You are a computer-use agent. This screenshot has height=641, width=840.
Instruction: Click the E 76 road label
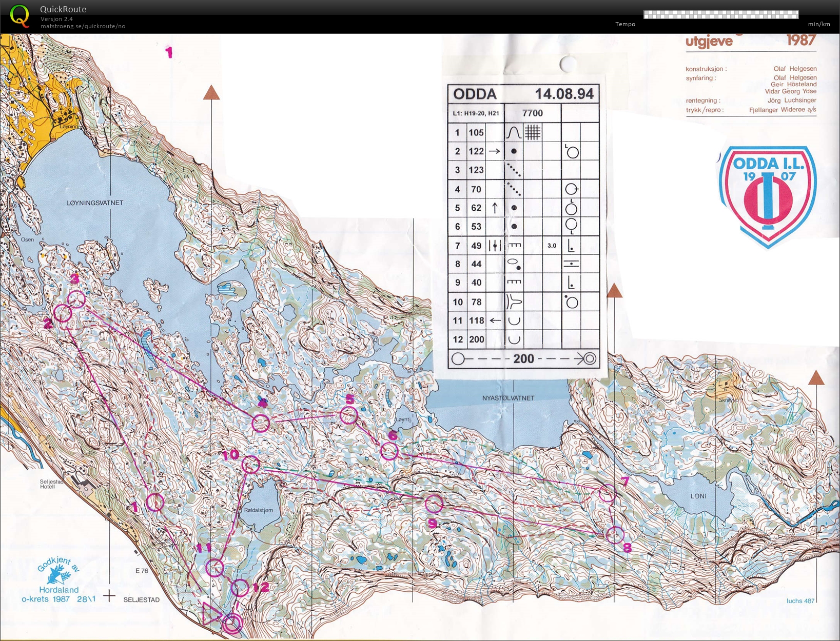(x=142, y=571)
